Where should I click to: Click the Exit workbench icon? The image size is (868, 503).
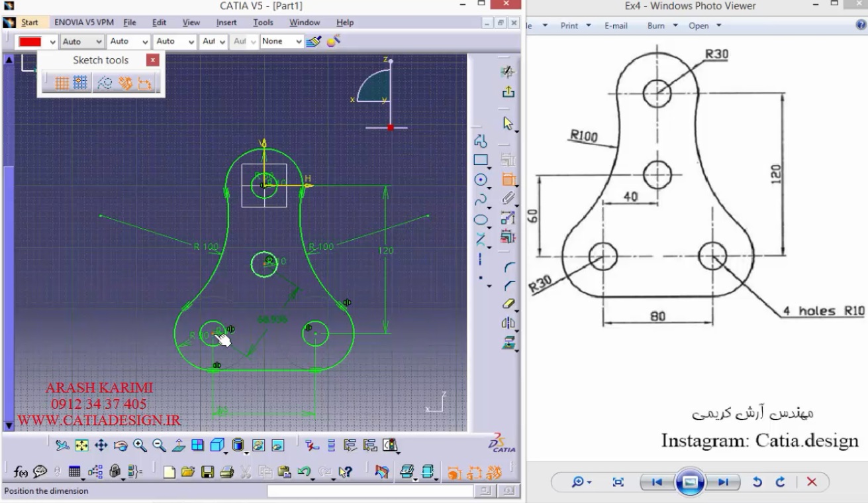(508, 92)
